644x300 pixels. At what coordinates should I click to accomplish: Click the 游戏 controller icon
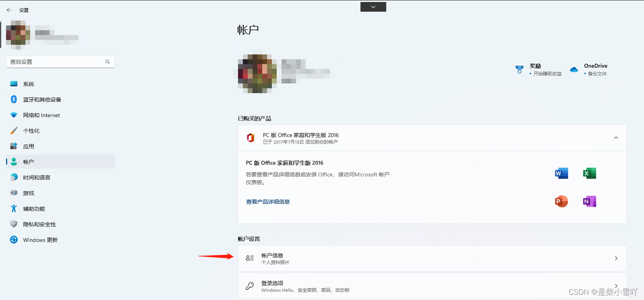click(x=14, y=193)
